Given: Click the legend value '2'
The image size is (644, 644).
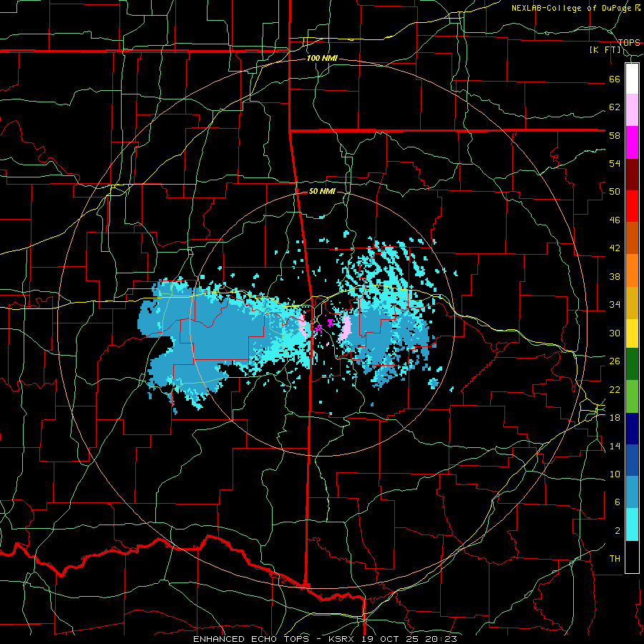Looking at the screenshot, I should point(617,531).
